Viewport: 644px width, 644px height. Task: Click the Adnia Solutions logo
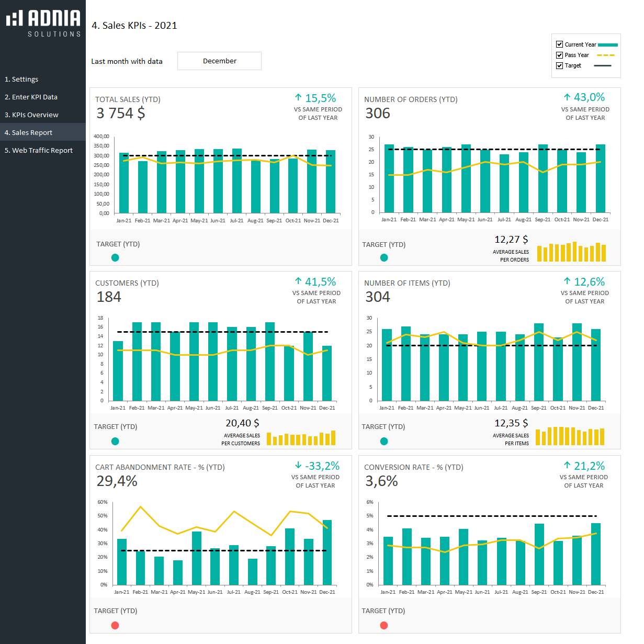point(43,23)
